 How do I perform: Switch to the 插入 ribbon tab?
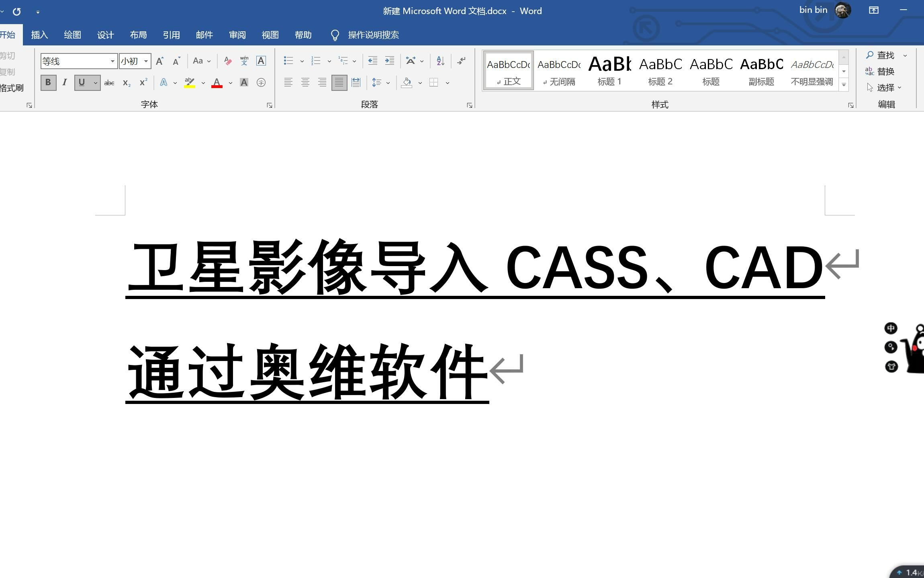pos(39,35)
